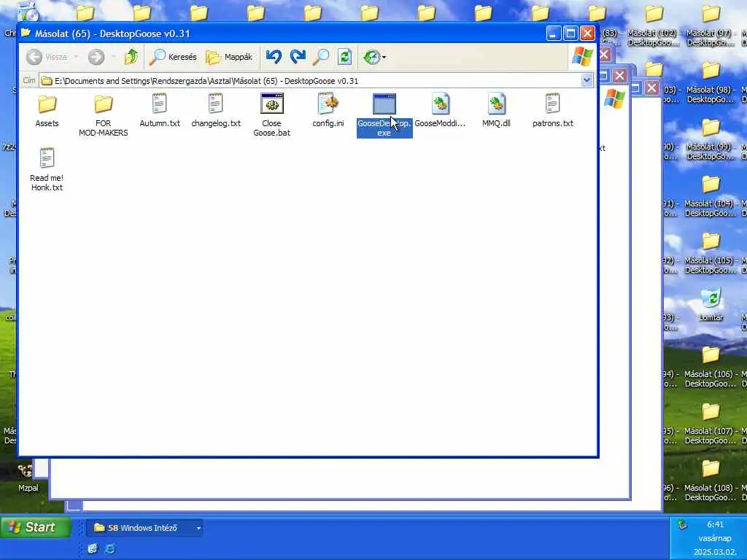Open the Forward history dropdown arrow
Viewport: 747px width, 560px height.
[113, 57]
